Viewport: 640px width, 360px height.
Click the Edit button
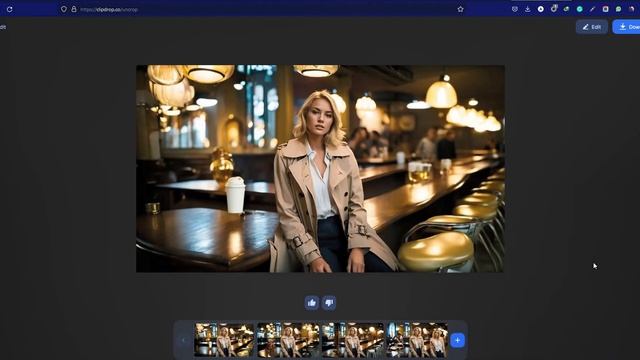592,27
